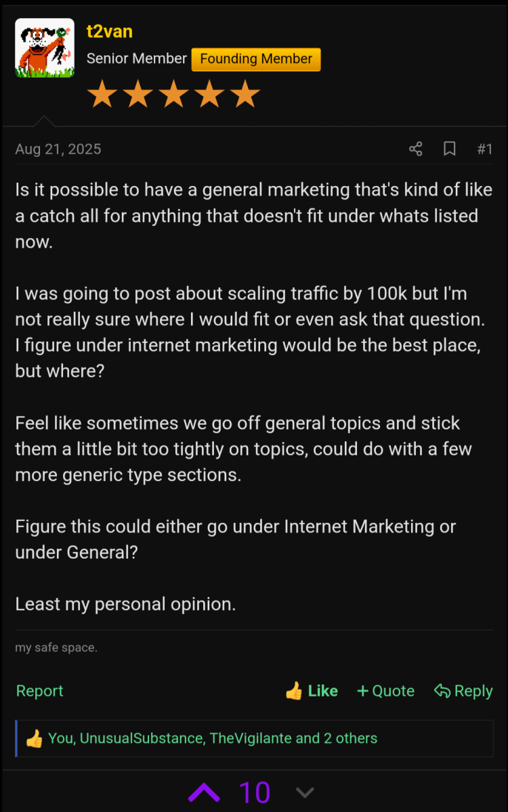
Task: Click t2van's Duck Hunt dog avatar
Action: click(x=45, y=47)
